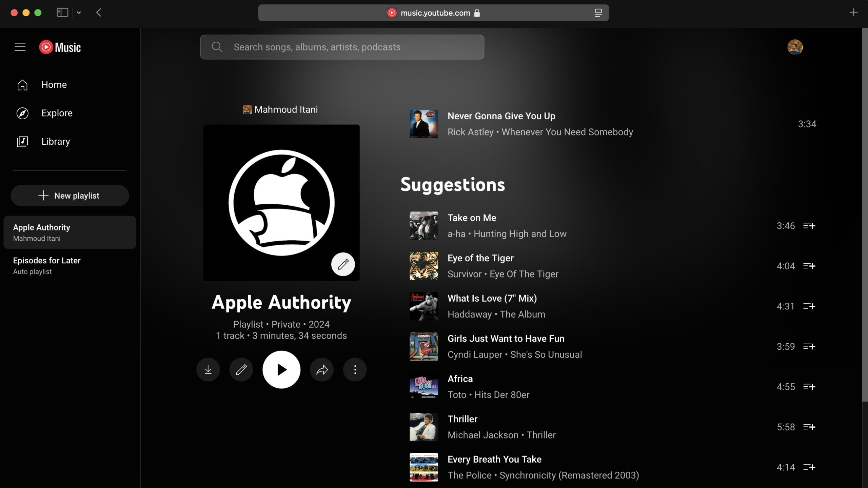Play the Apple Authority playlist
The image size is (868, 488).
[281, 369]
